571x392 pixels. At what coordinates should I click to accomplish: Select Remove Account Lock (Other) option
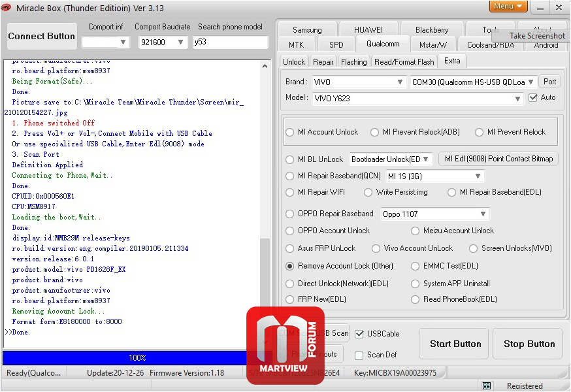click(x=290, y=267)
